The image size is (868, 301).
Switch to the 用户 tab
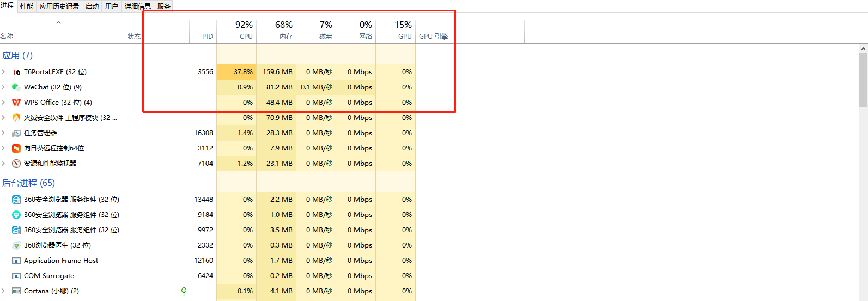pos(112,6)
